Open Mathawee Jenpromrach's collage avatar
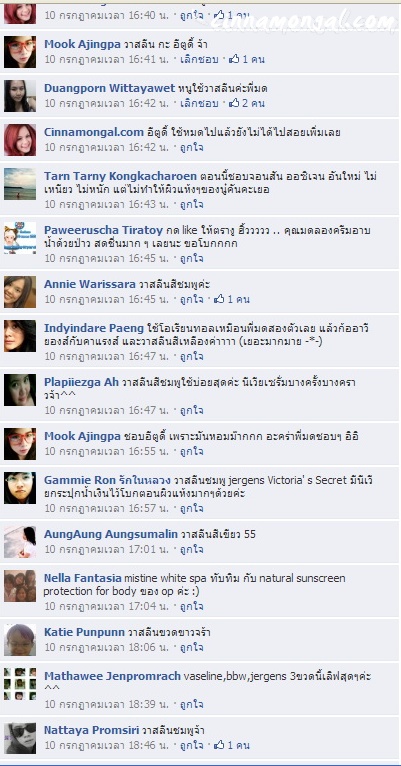The image size is (401, 766). 20,684
